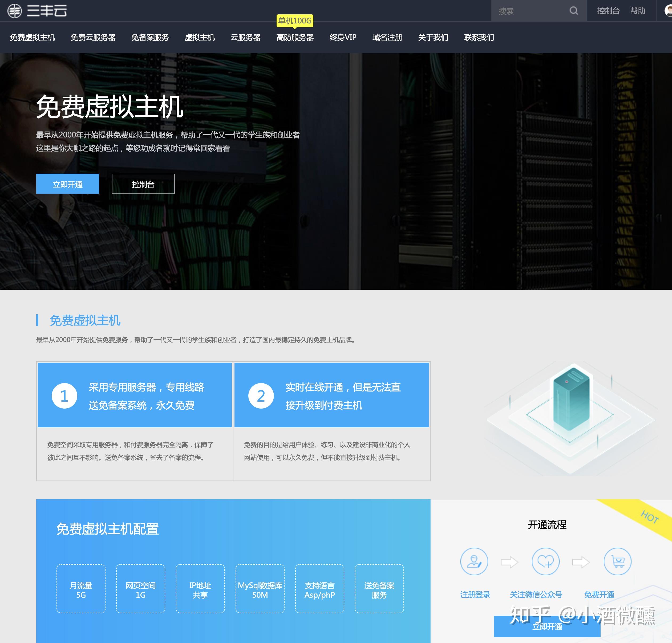
Task: Click the 网页空间 1G config box
Action: point(141,588)
